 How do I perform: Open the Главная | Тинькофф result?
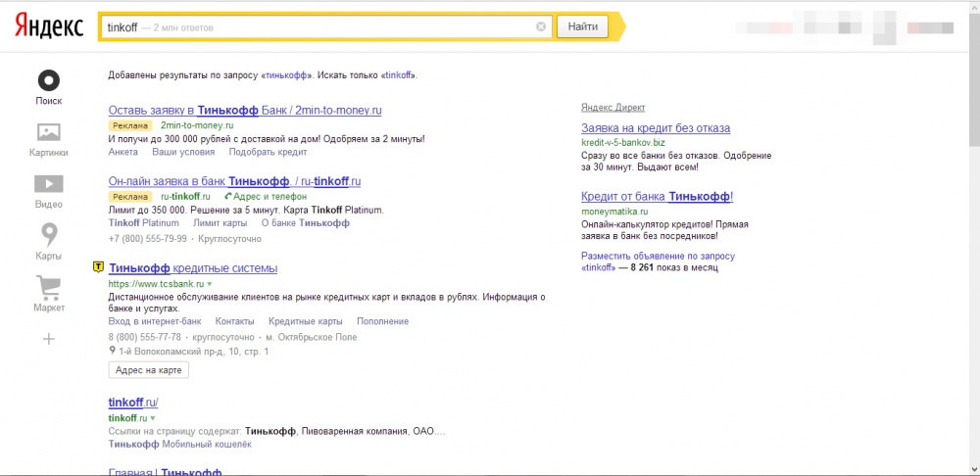[x=166, y=472]
